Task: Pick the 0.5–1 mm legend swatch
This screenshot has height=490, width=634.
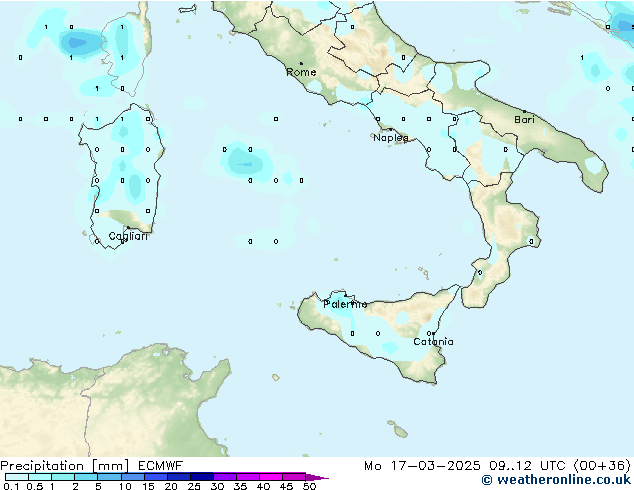Action: [40, 477]
